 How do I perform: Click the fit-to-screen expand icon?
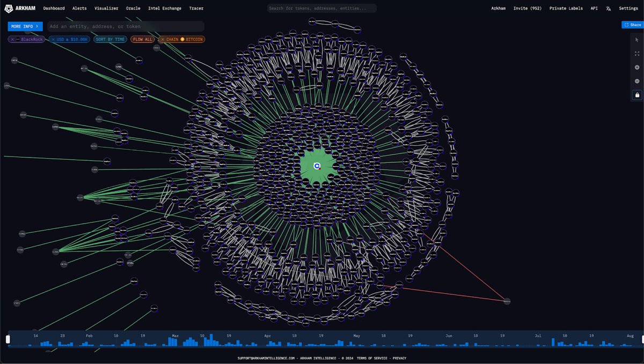coord(637,54)
